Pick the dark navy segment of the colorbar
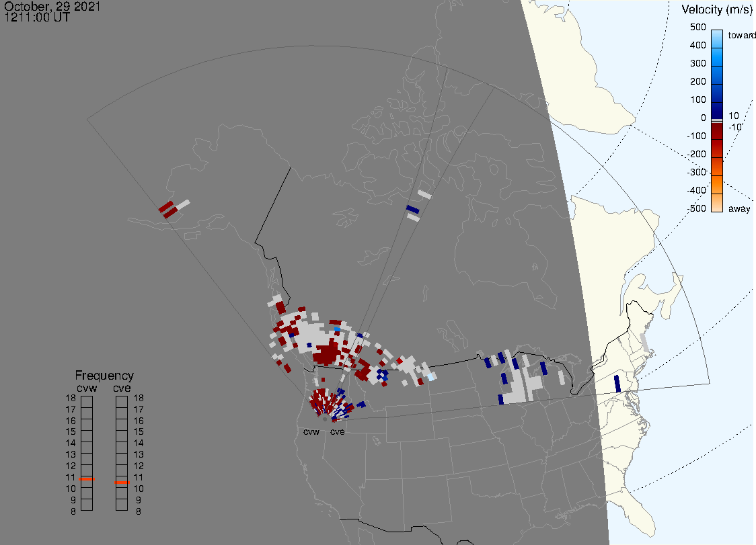Screen dimensions: 756x545 pos(717,110)
